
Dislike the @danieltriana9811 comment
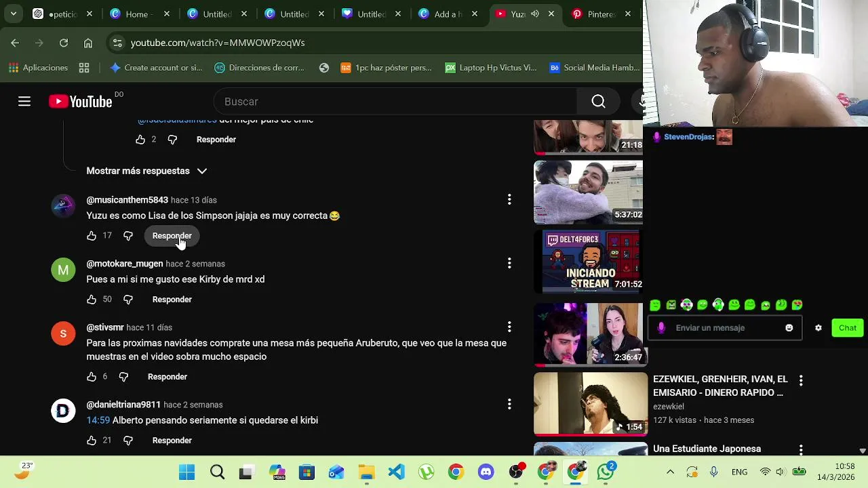[128, 441]
